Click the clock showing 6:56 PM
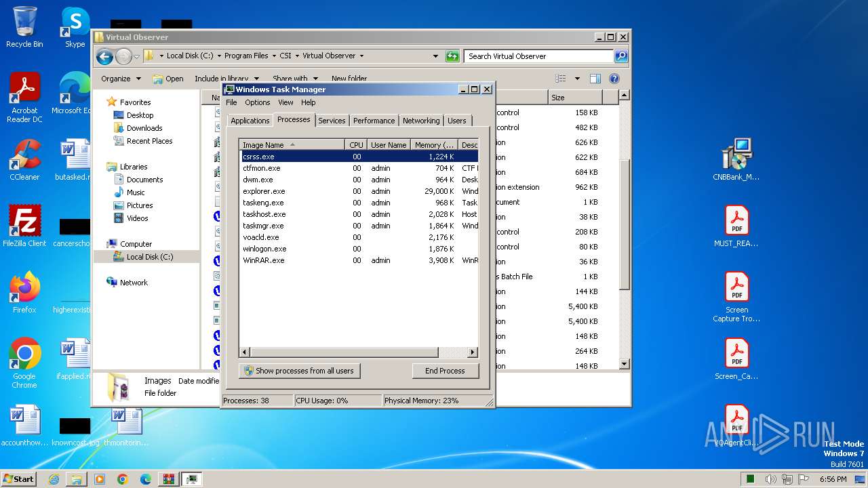 click(x=833, y=479)
